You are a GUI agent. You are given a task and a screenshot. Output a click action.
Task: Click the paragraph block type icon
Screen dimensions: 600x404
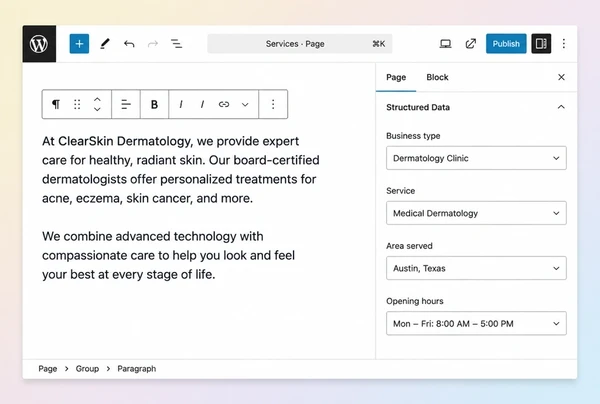[56, 104]
